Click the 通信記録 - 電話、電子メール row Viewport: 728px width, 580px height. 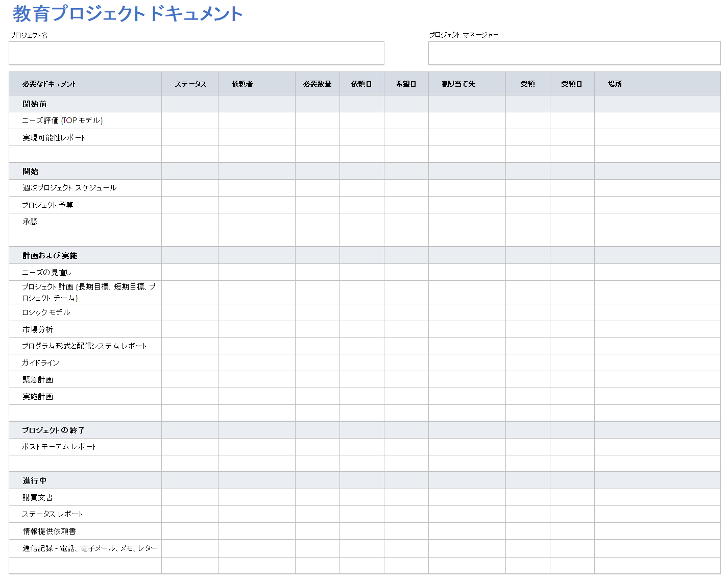[365, 548]
